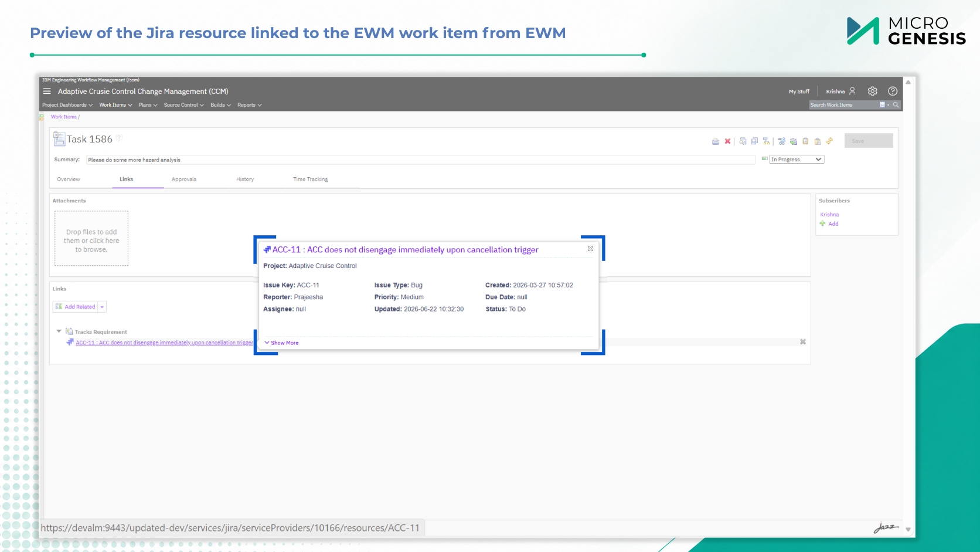Open the Add Related dropdown arrow
Viewport: 980px width, 552px height.
coord(102,307)
